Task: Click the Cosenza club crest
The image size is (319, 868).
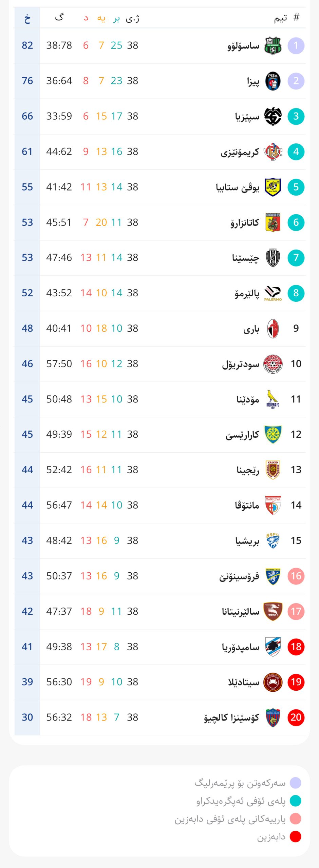Action: 273,717
